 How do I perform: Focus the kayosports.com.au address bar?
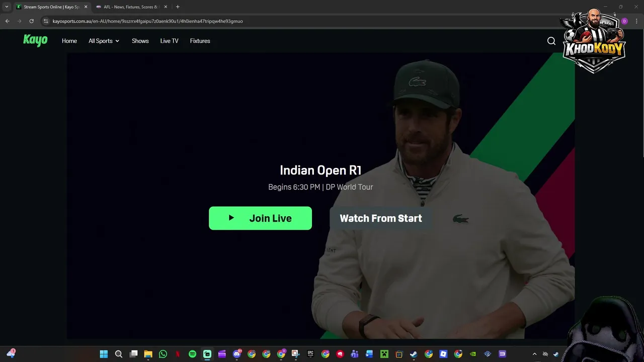(x=147, y=21)
